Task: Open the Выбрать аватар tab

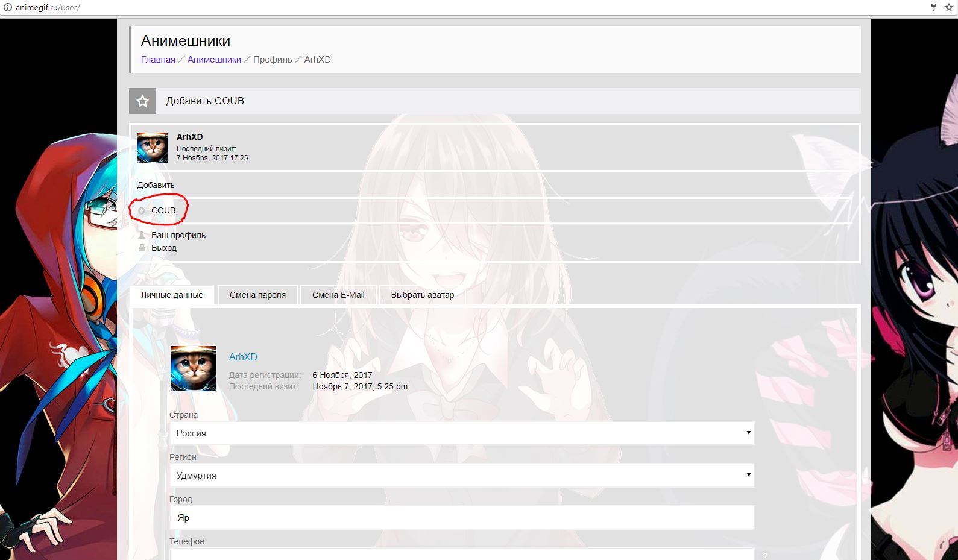Action: [x=422, y=295]
